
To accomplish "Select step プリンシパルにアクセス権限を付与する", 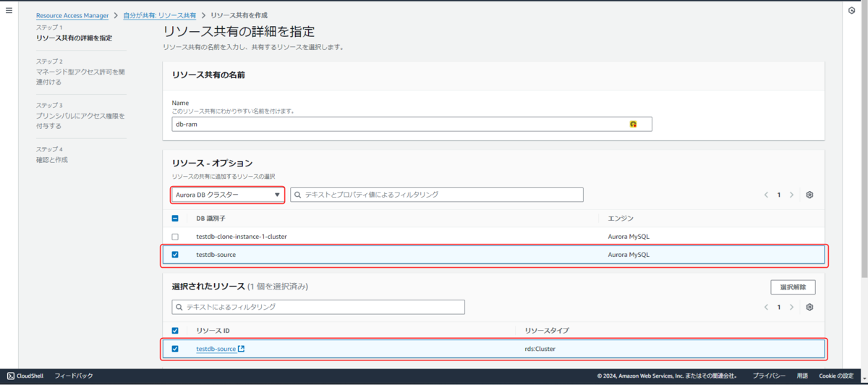I will click(x=81, y=120).
